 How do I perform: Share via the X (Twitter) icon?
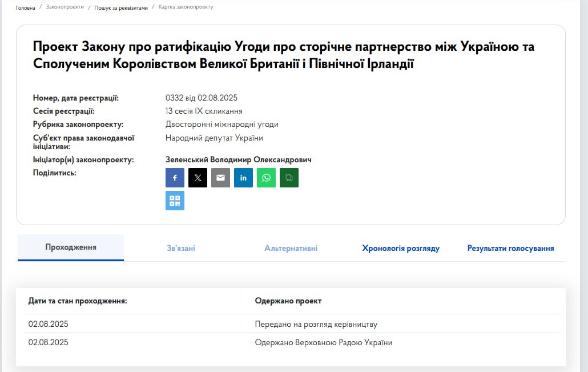pyautogui.click(x=198, y=178)
